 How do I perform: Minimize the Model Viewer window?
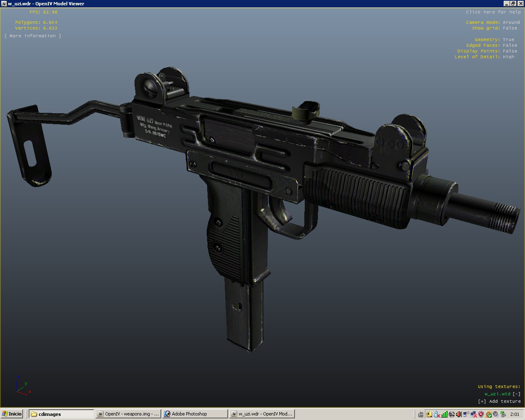(x=506, y=4)
